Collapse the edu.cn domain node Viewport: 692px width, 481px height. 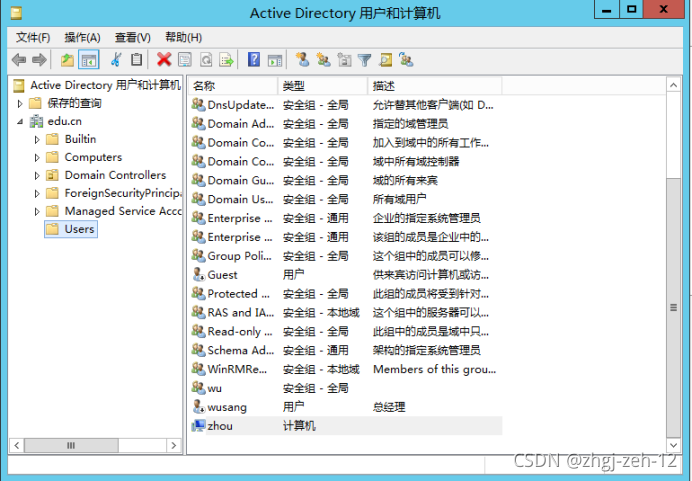[20, 121]
